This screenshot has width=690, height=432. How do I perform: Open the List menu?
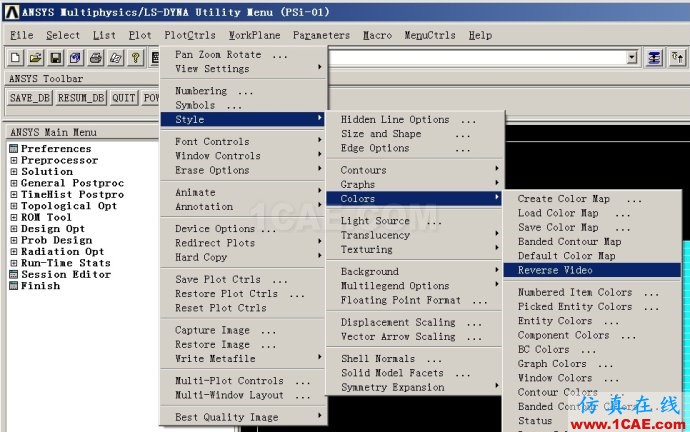click(x=104, y=35)
